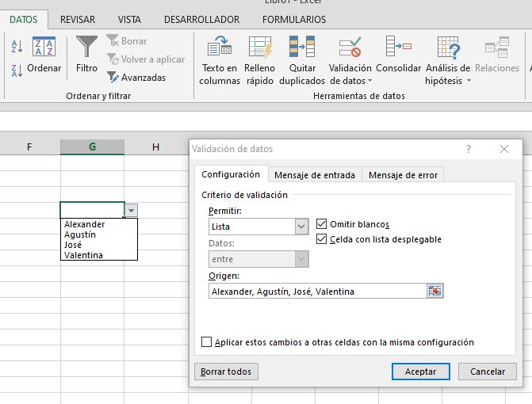The image size is (532, 404).
Task: Open the FORMULARIOS ribbon tab
Action: click(x=294, y=20)
